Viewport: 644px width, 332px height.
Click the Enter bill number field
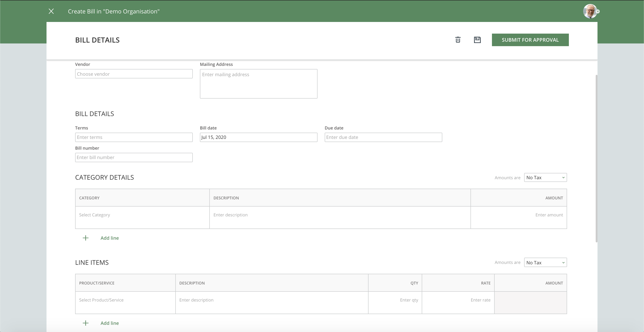click(x=134, y=157)
